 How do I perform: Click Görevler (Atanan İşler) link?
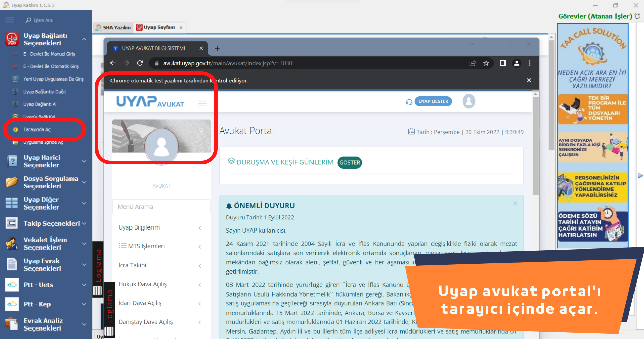pyautogui.click(x=595, y=16)
